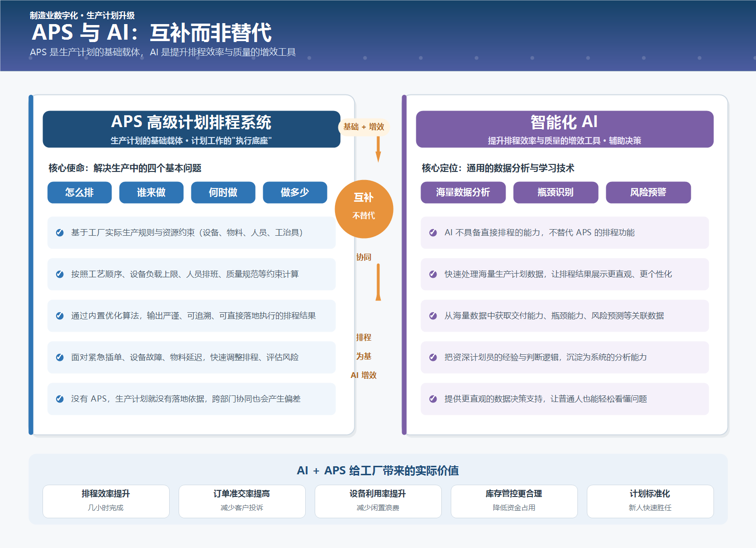Click the 基础 + 增效 label badge
This screenshot has width=756, height=548.
[364, 127]
